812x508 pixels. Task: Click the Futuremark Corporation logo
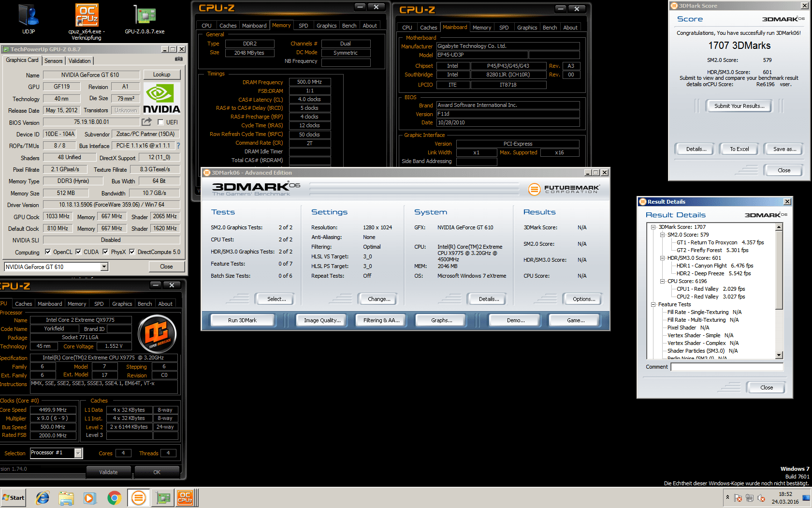(564, 189)
